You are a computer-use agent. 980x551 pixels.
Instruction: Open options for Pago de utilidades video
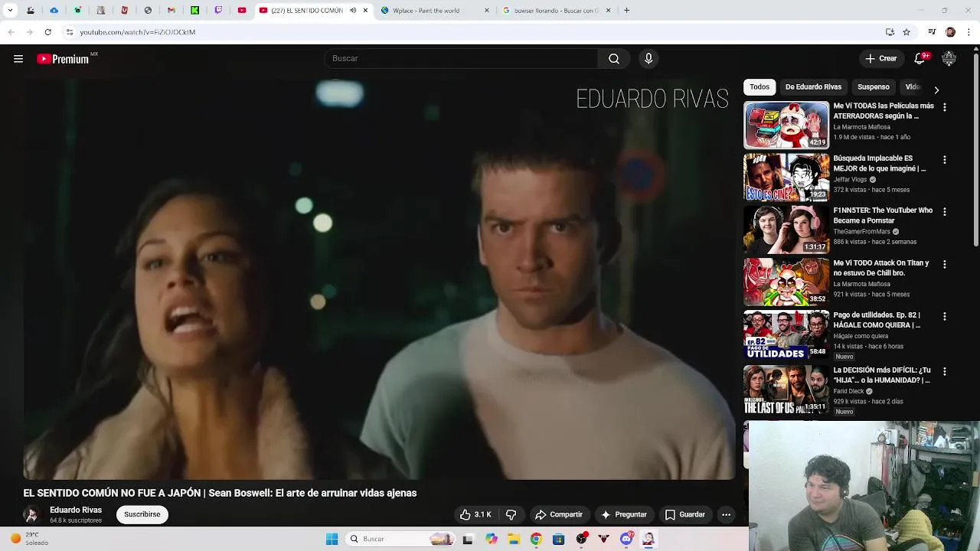click(x=945, y=317)
